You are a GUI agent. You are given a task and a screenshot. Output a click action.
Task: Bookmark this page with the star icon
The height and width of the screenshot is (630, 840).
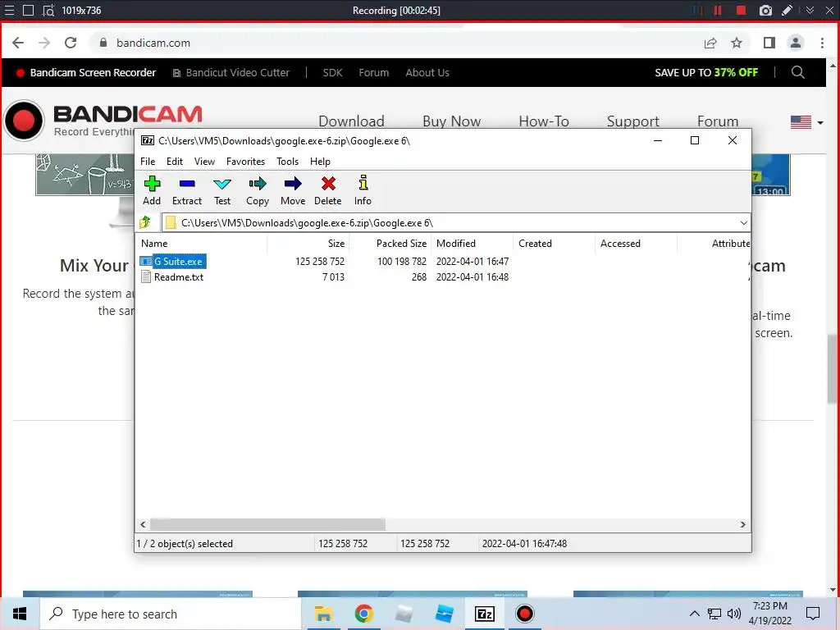pyautogui.click(x=737, y=43)
